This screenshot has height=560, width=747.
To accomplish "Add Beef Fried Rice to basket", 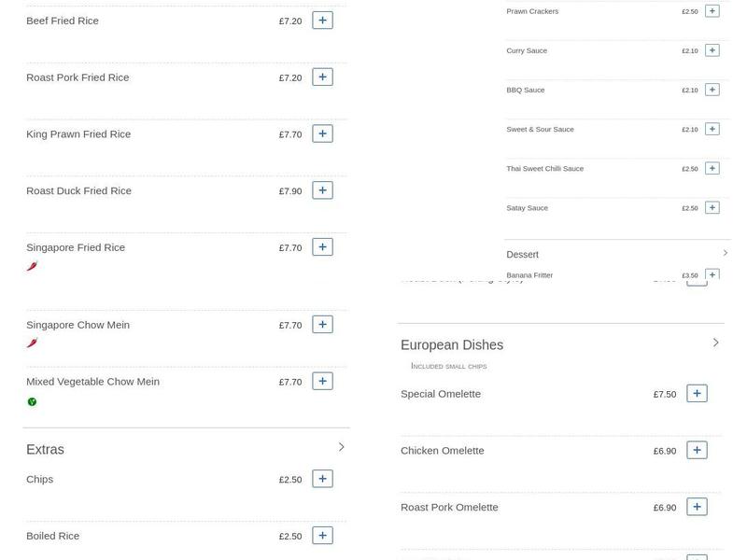I will [x=322, y=21].
